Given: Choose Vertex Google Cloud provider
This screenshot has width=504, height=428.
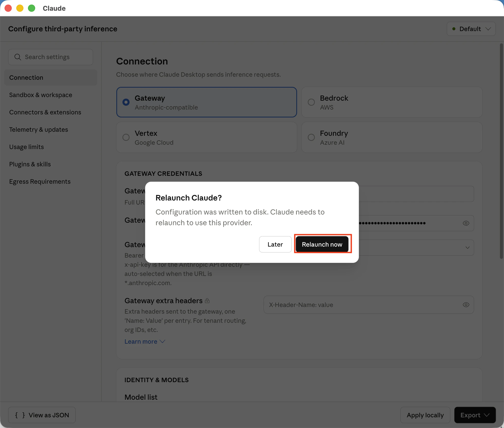Looking at the screenshot, I should (x=206, y=137).
